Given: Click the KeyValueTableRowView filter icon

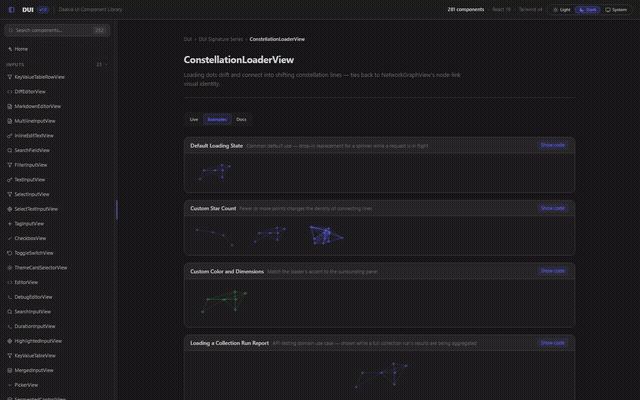Looking at the screenshot, I should [9, 77].
